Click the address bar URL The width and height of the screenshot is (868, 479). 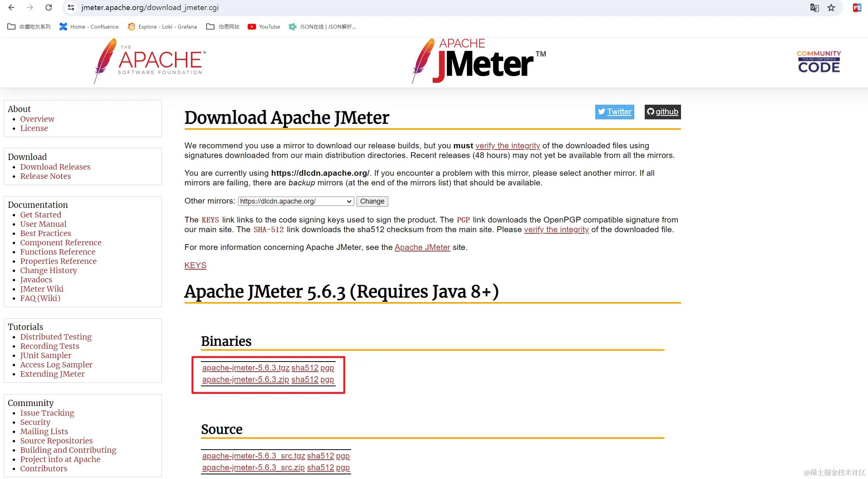click(x=150, y=8)
